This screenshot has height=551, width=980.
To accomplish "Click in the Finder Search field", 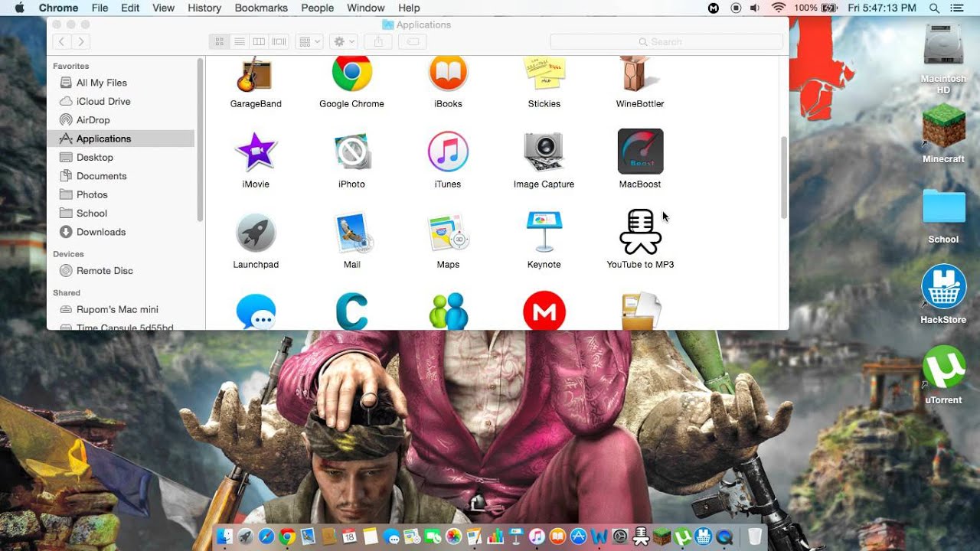I will [x=665, y=41].
